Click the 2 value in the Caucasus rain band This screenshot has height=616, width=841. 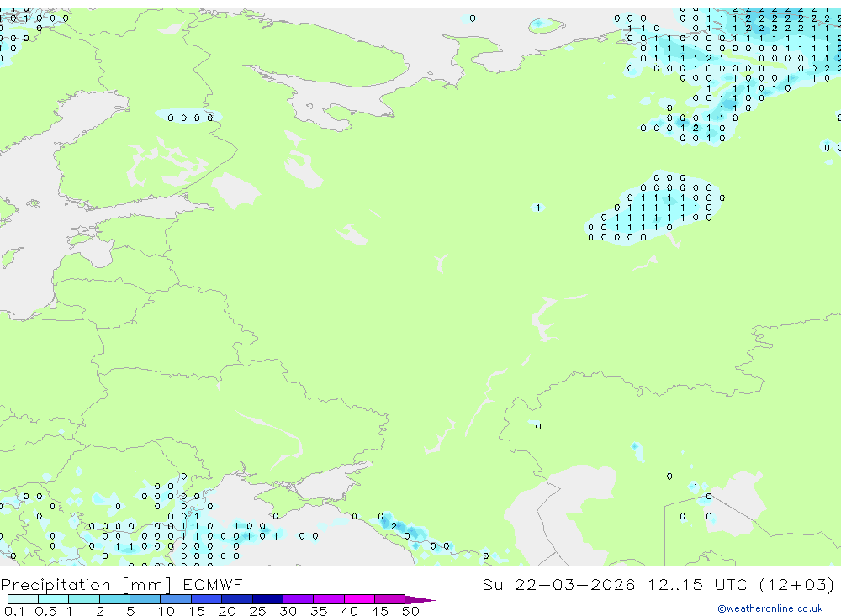click(x=394, y=526)
